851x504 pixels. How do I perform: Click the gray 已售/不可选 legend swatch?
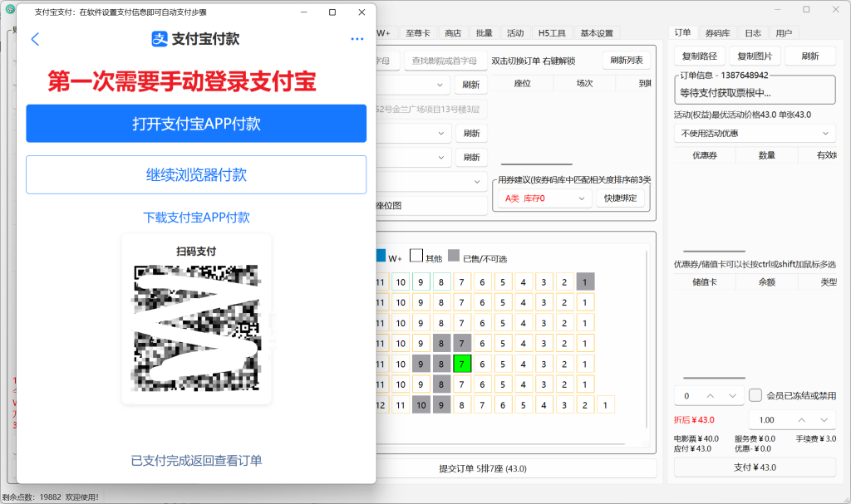(x=455, y=255)
